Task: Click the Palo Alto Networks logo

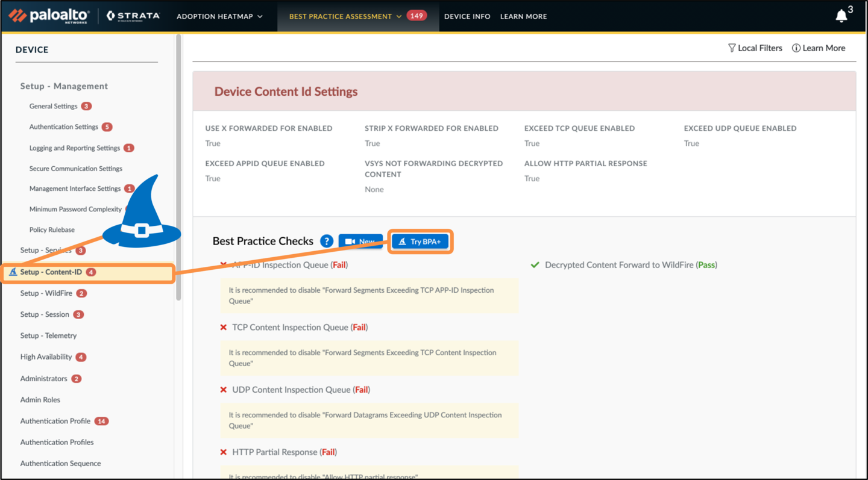Action: [49, 16]
